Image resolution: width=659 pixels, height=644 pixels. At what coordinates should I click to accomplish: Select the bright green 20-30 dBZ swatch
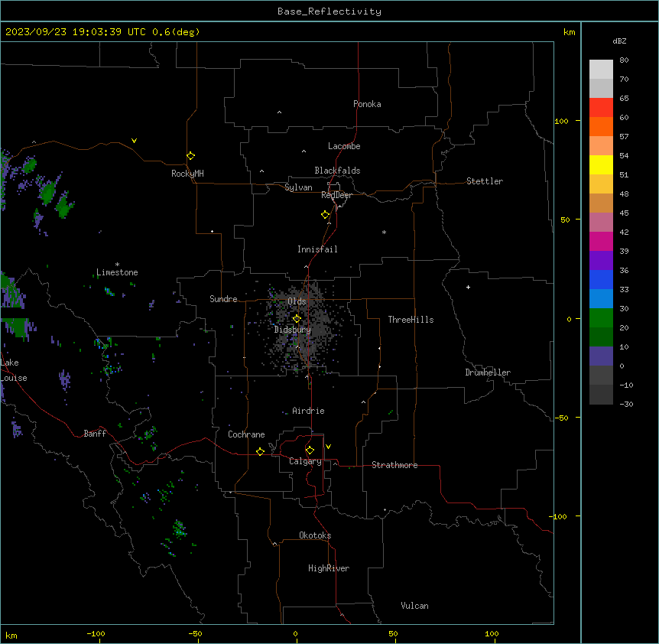(x=601, y=318)
